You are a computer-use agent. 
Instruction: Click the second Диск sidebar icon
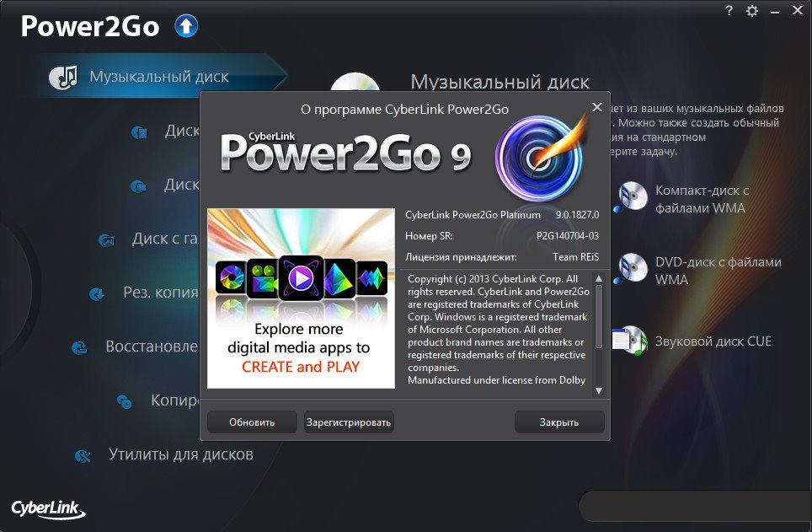click(x=138, y=186)
